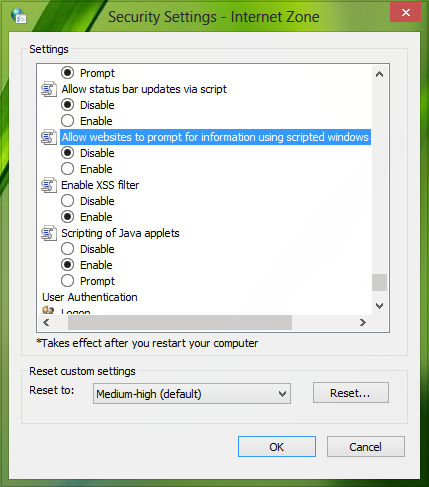Screen dimensions: 429x487
Task: Click the Logon users icon under User Authentication
Action: (x=48, y=310)
